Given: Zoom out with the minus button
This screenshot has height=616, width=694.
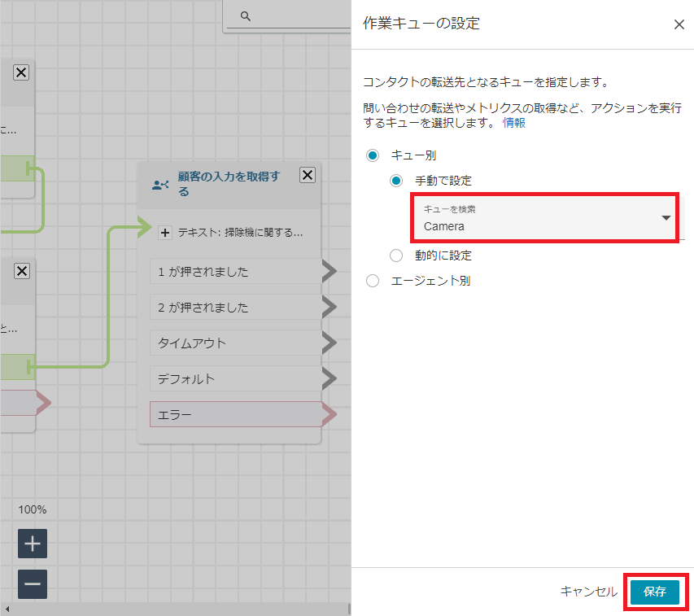Looking at the screenshot, I should 33,584.
